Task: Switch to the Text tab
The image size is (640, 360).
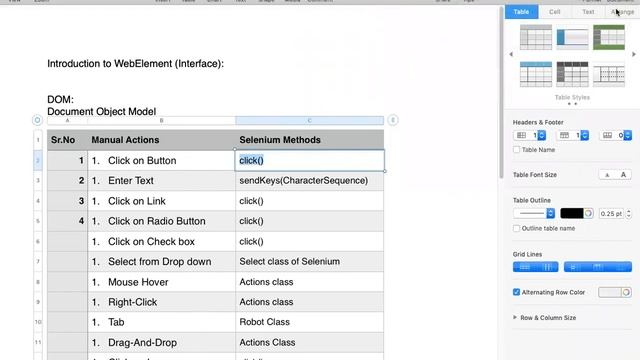Action: coord(588,12)
